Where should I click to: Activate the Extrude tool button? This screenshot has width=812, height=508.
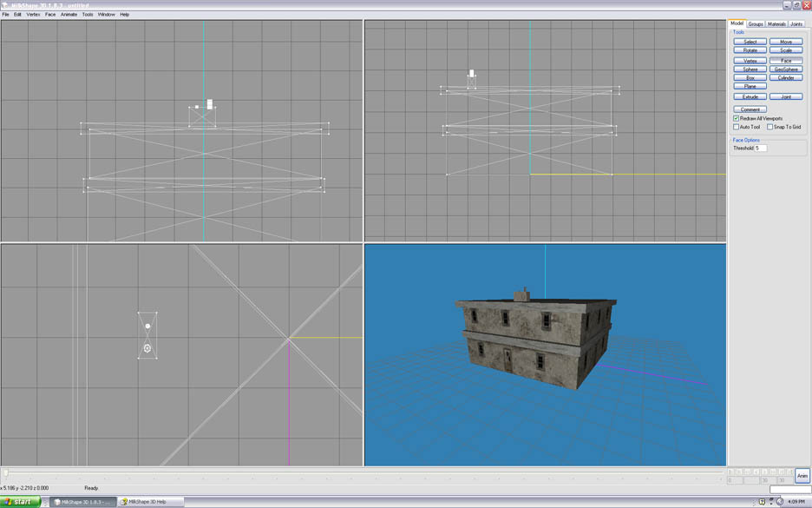750,97
